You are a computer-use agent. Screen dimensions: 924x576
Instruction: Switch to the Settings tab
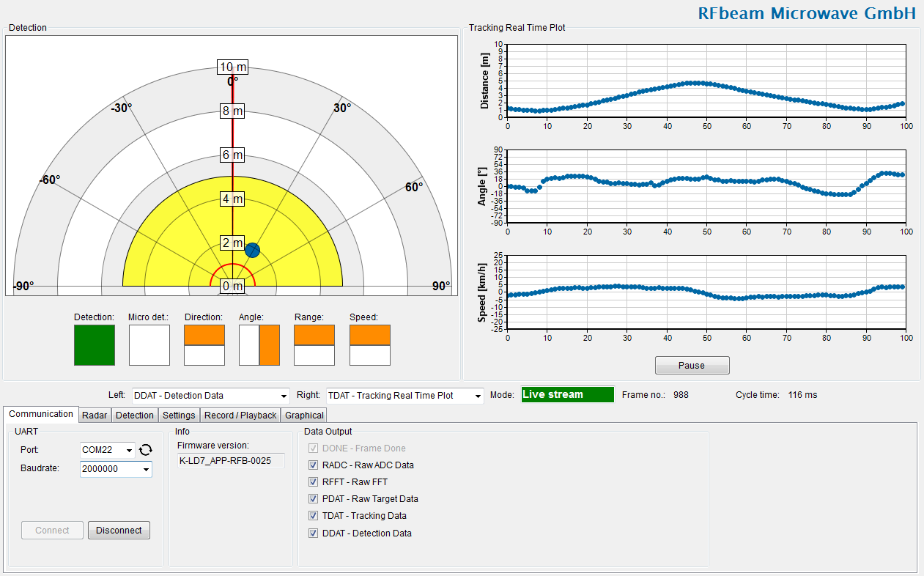click(x=179, y=416)
